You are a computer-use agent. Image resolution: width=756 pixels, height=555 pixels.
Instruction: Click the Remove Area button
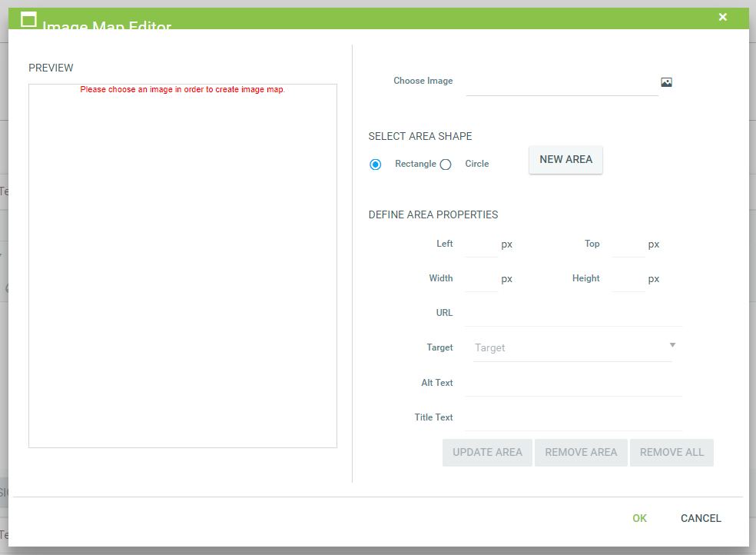(581, 453)
